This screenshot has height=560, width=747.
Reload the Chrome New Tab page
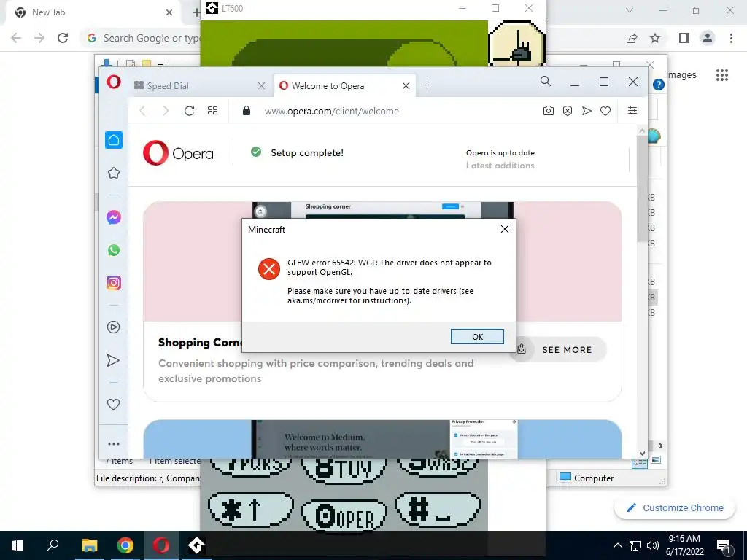pyautogui.click(x=63, y=38)
